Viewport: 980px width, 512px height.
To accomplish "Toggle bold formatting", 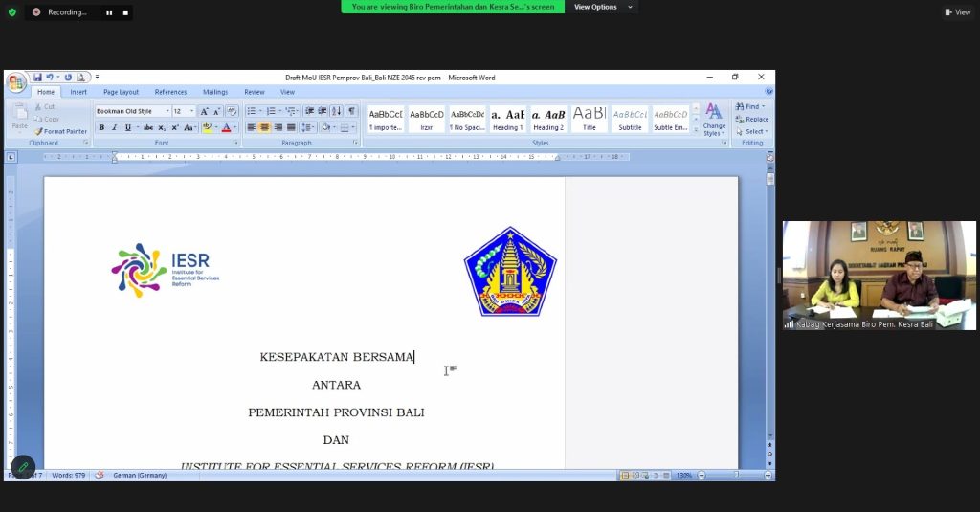I will click(x=101, y=127).
